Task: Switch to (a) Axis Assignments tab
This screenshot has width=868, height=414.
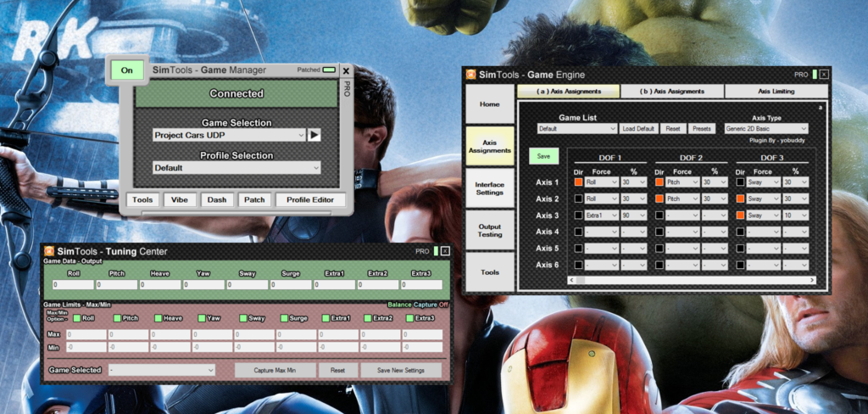Action: tap(569, 91)
